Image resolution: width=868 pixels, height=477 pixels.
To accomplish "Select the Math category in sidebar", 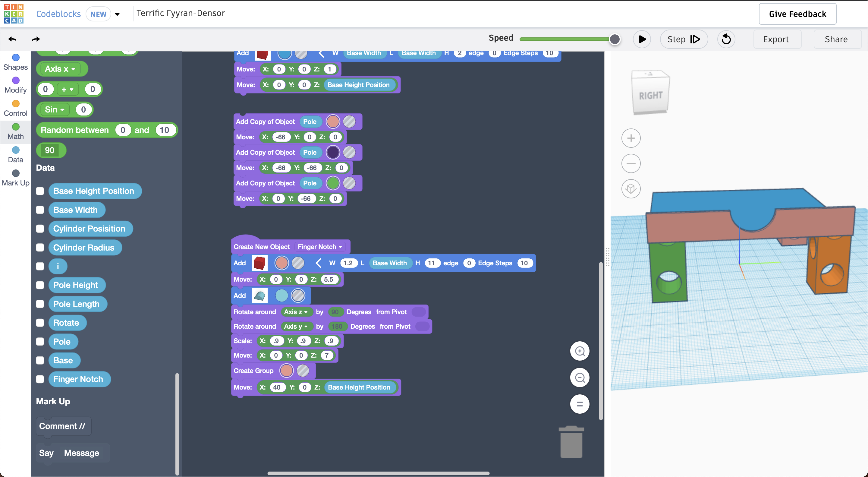I will (x=15, y=131).
